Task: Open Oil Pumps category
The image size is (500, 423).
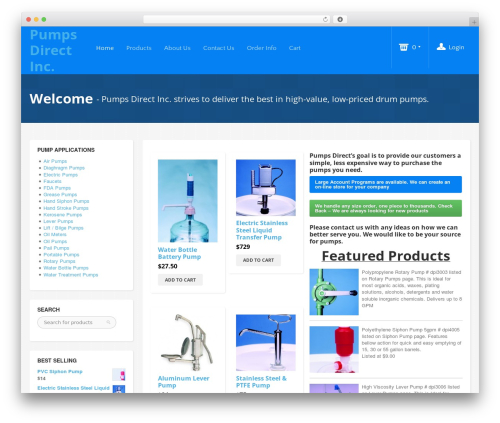Action: (55, 241)
